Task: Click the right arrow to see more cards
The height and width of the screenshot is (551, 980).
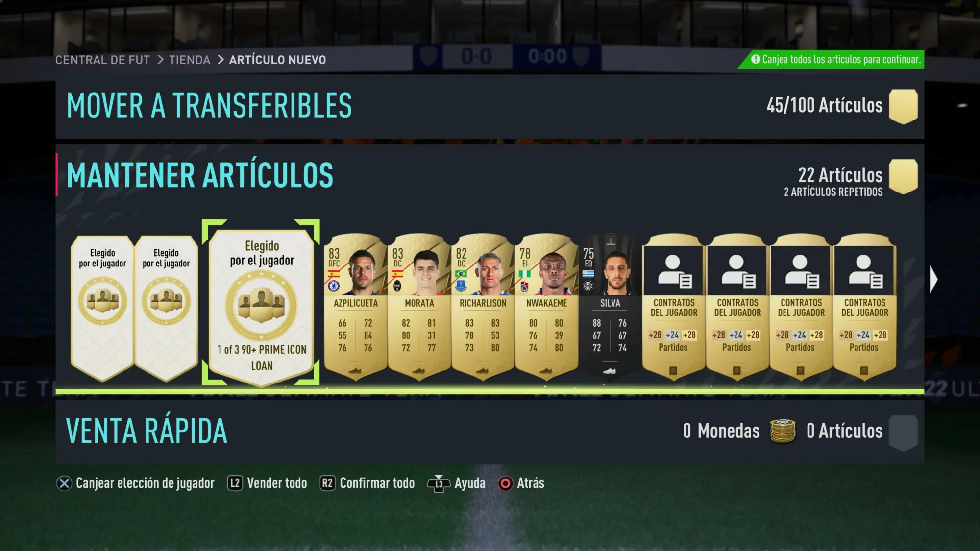Action: pos(933,280)
